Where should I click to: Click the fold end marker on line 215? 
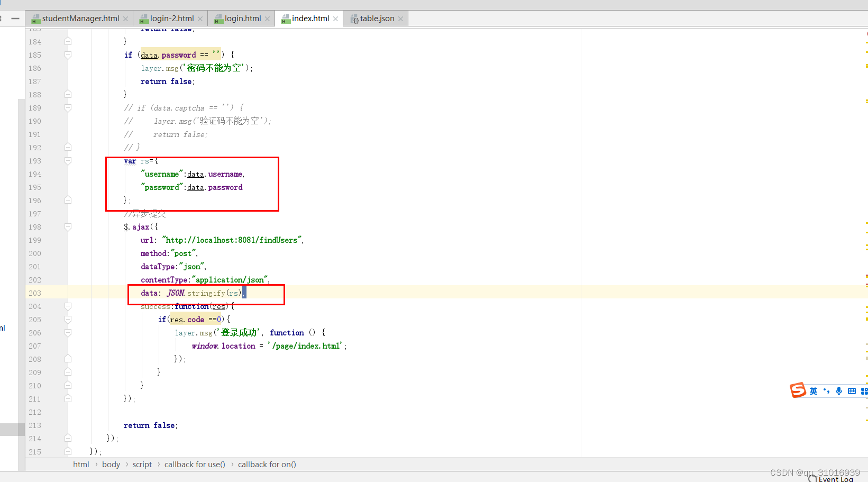68,451
